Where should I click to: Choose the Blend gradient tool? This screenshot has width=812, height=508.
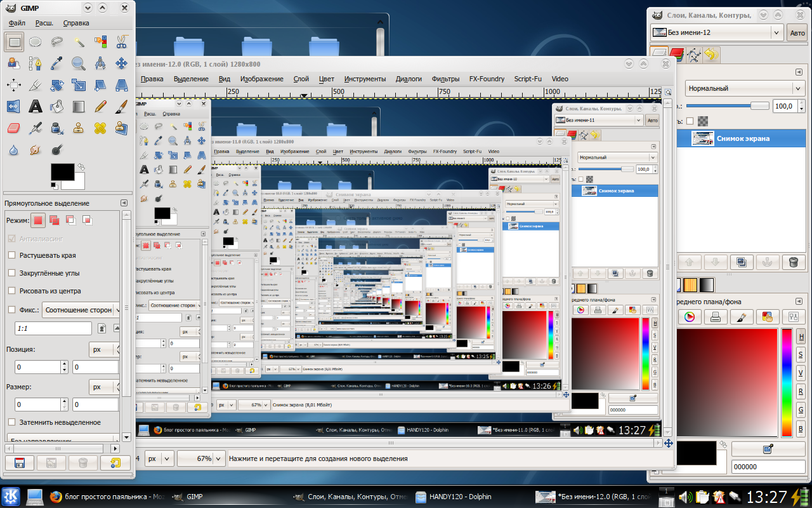coord(79,106)
